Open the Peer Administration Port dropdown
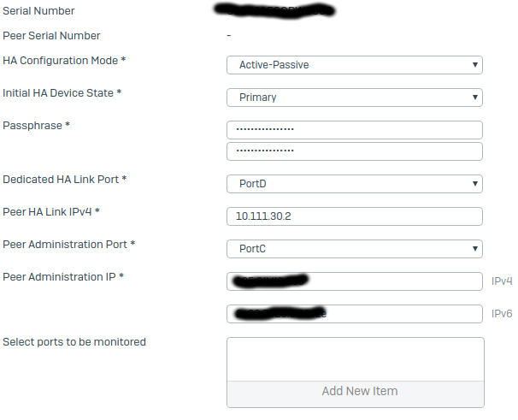Screen dimensions: 518x420 click(x=355, y=249)
